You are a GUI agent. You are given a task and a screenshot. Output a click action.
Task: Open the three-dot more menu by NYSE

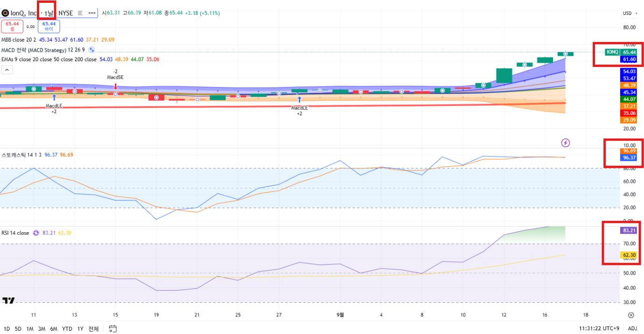click(92, 13)
